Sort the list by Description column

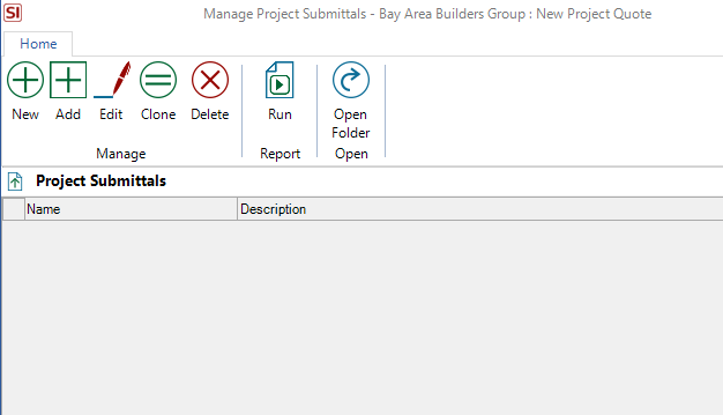[480, 209]
